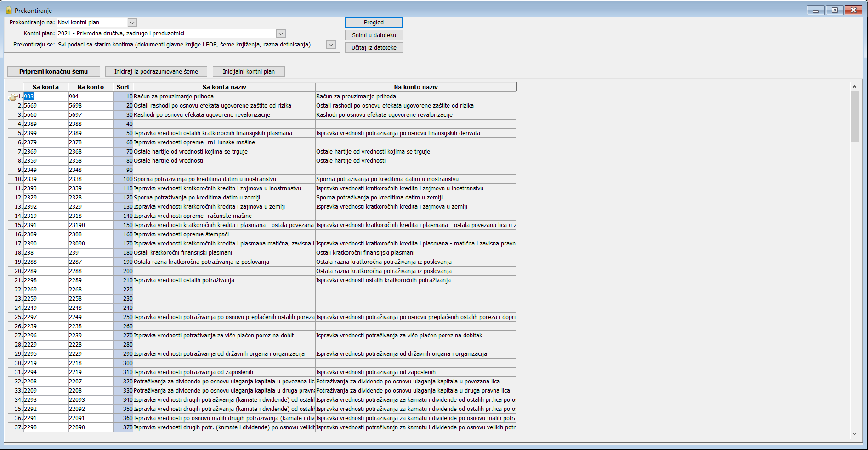Open the Prekontiranje na dropdown arrow
This screenshot has height=450, width=868.
point(132,23)
